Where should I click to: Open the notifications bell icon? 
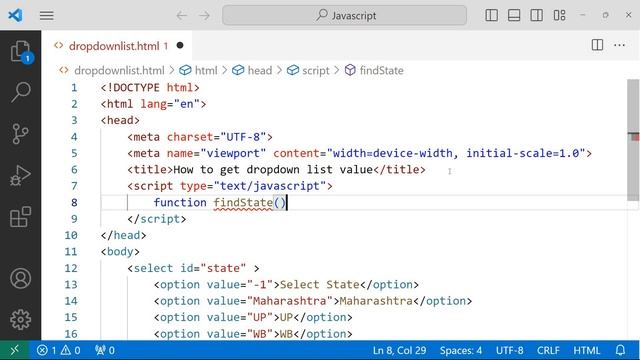tap(620, 350)
